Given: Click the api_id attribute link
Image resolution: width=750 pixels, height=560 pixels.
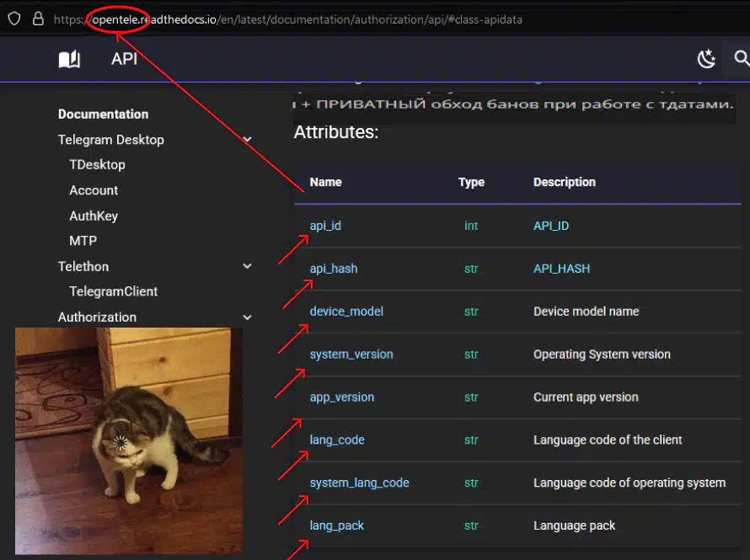Looking at the screenshot, I should pyautogui.click(x=325, y=226).
